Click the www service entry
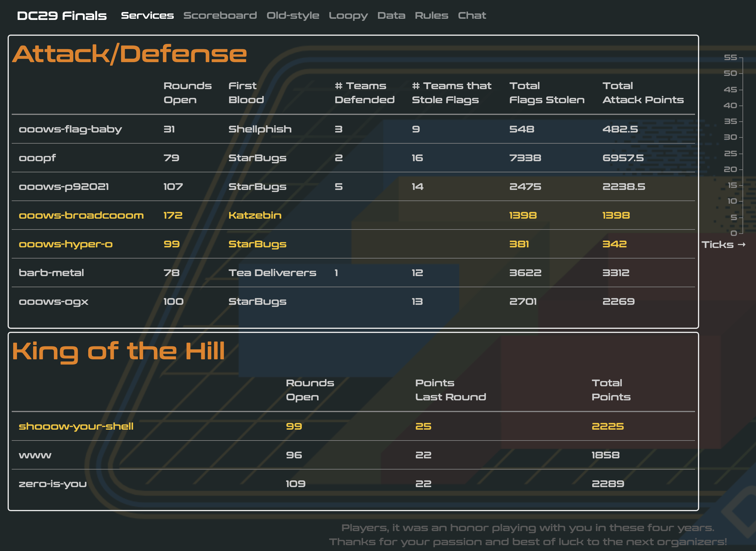756x551 pixels. pos(35,455)
